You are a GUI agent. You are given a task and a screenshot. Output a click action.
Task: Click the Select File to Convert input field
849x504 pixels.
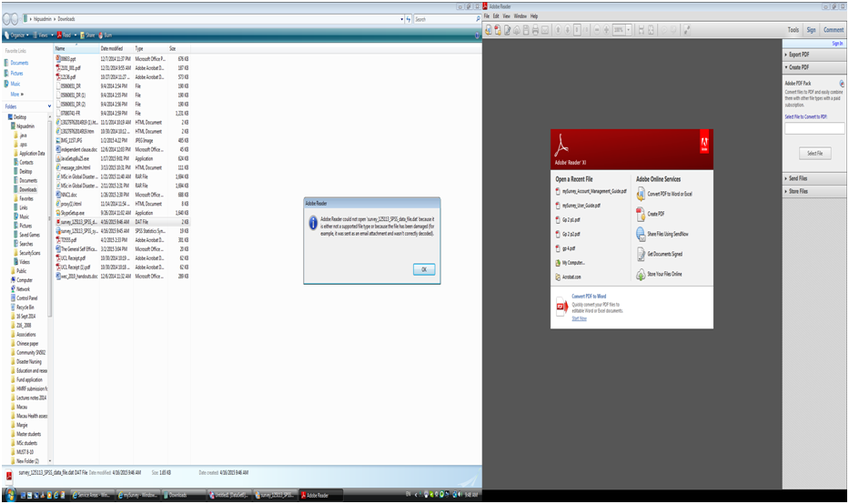pos(814,128)
